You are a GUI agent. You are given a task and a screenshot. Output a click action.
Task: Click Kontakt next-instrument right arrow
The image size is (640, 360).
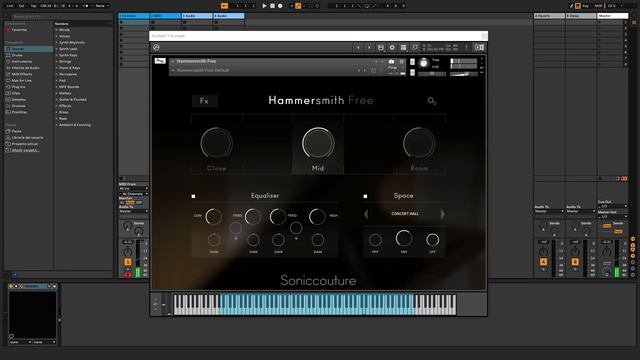click(369, 47)
